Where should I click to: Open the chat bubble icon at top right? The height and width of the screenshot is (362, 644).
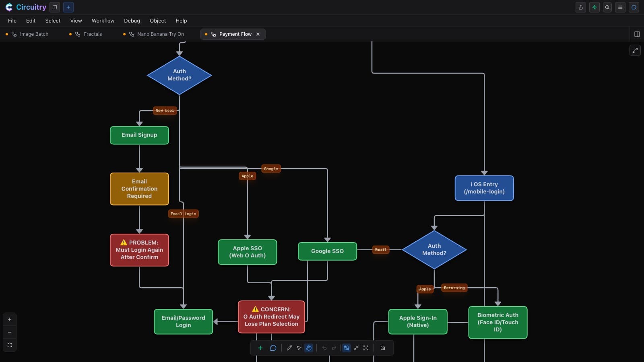pyautogui.click(x=634, y=7)
